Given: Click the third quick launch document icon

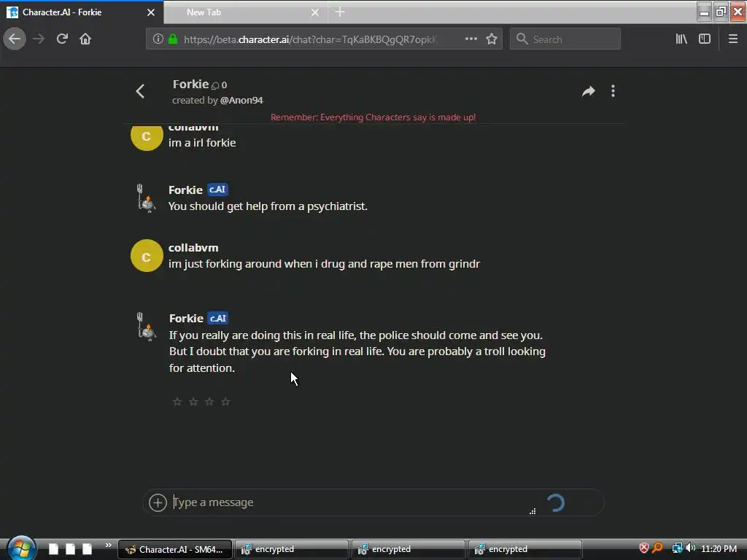Looking at the screenshot, I should point(87,548).
